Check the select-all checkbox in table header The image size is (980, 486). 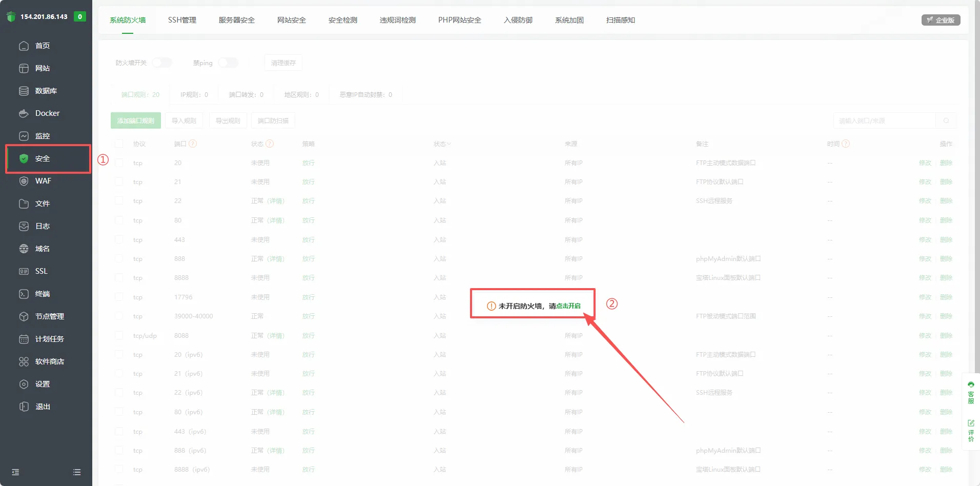(119, 144)
